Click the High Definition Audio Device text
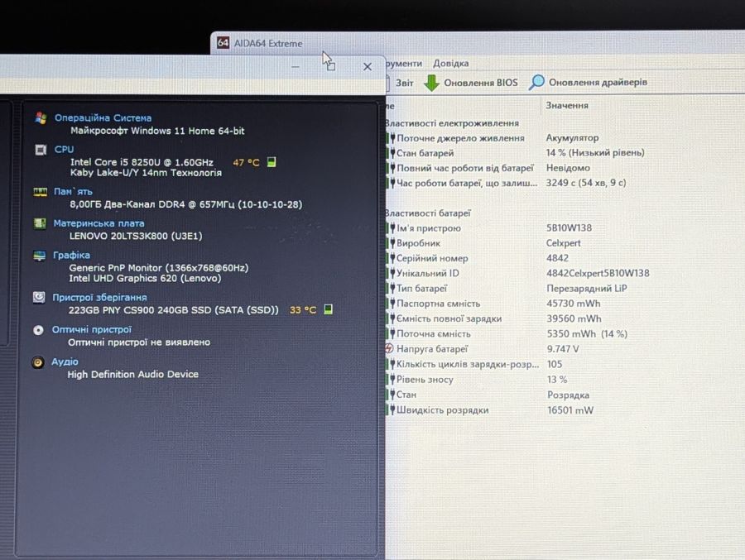The height and width of the screenshot is (560, 745). [133, 374]
